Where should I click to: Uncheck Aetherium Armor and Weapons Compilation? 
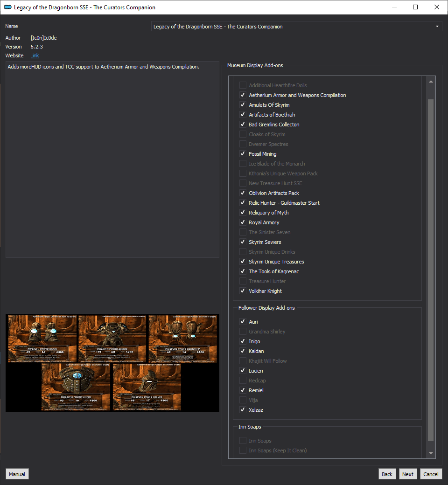(x=243, y=95)
